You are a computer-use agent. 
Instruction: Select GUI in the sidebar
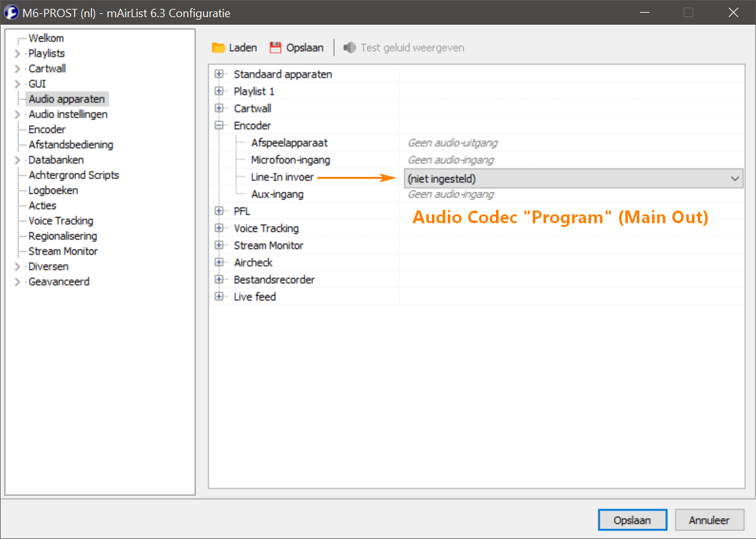[37, 84]
